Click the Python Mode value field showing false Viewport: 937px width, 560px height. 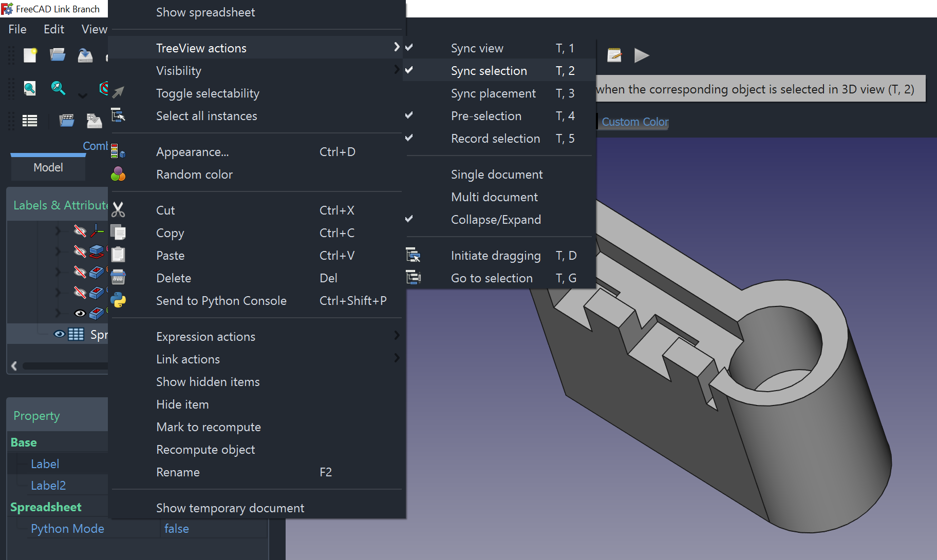pyautogui.click(x=177, y=528)
